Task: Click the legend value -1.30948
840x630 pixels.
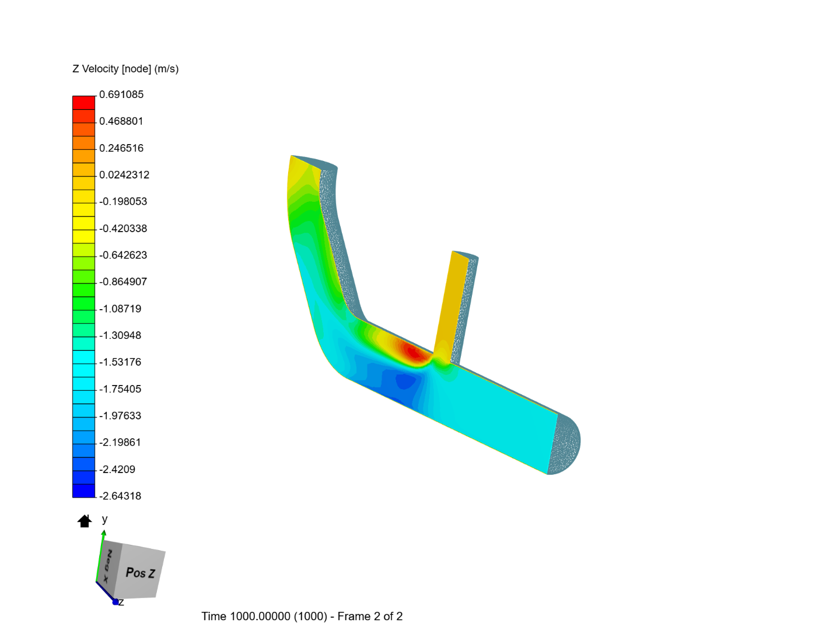Action: [120, 335]
